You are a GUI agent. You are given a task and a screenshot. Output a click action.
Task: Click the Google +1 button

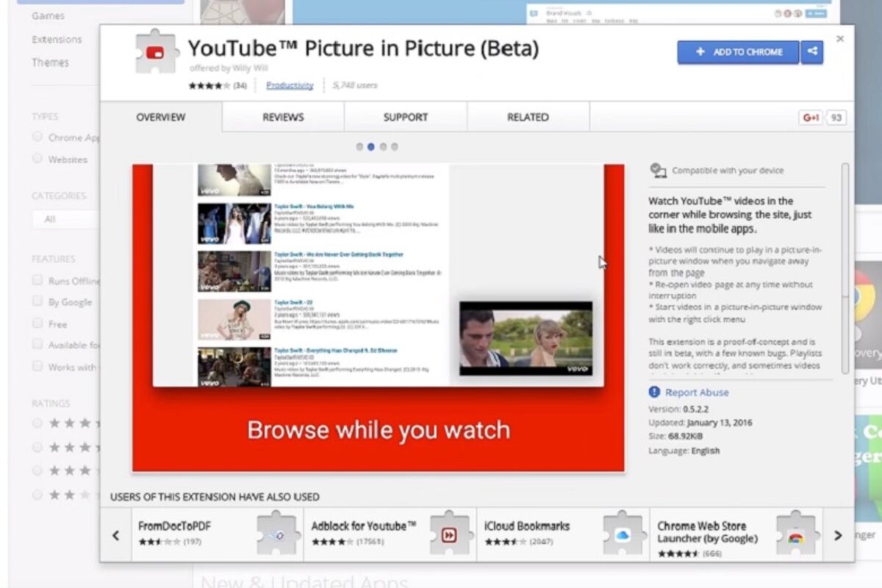point(811,118)
